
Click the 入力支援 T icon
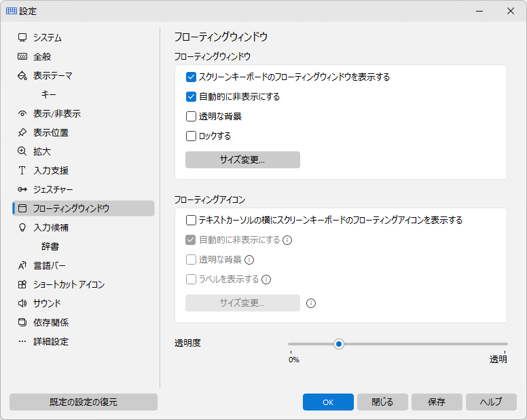(22, 170)
